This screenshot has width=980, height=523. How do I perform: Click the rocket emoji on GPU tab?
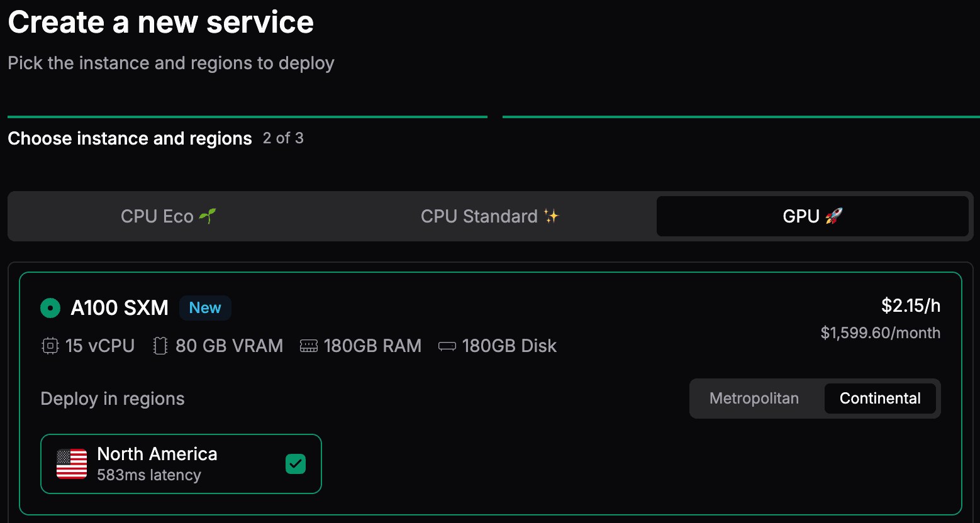coord(833,216)
